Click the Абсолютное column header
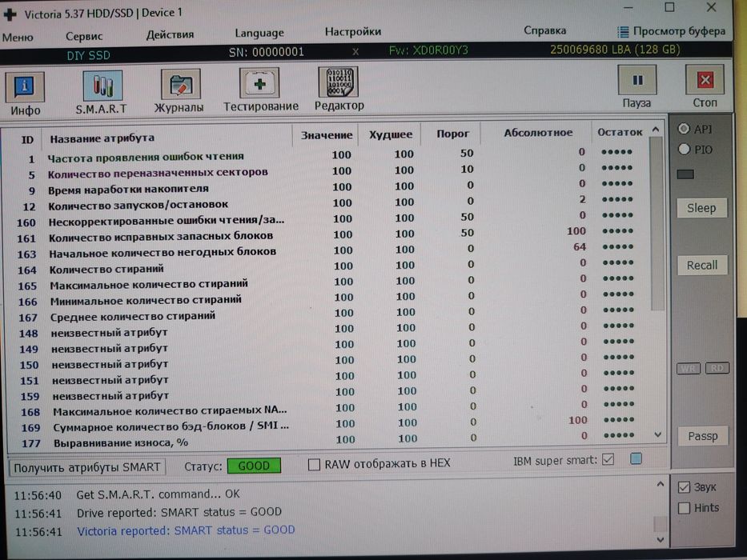Screen dimensions: 747x560 [538, 132]
